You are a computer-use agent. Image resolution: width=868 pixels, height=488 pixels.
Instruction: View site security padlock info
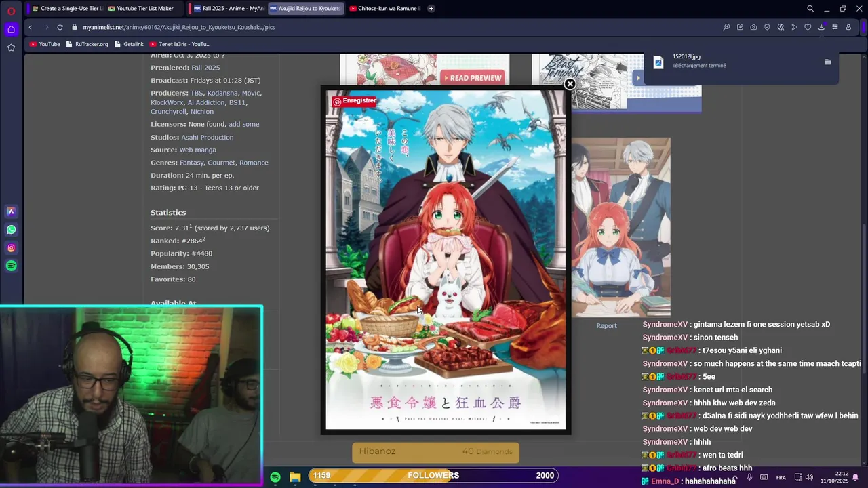75,27
